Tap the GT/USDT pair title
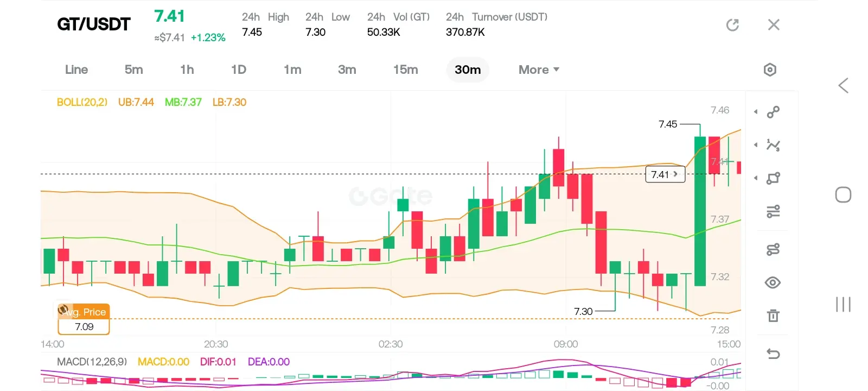This screenshot has width=868, height=391. tap(94, 24)
